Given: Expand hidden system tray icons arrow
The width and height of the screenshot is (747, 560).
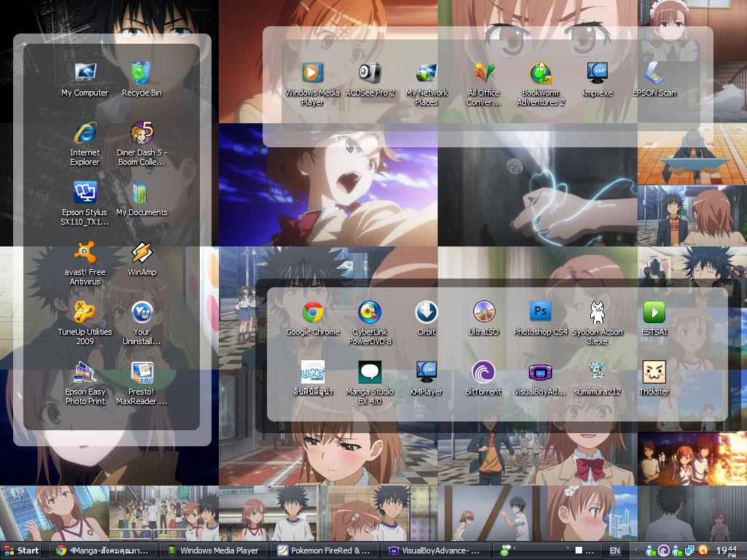Looking at the screenshot, I should click(x=636, y=551).
